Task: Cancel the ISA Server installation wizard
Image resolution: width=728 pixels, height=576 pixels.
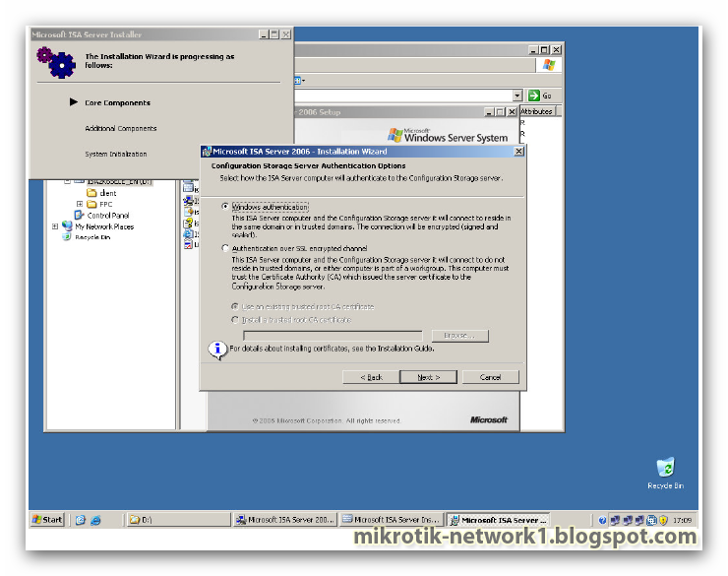Action: 490,377
